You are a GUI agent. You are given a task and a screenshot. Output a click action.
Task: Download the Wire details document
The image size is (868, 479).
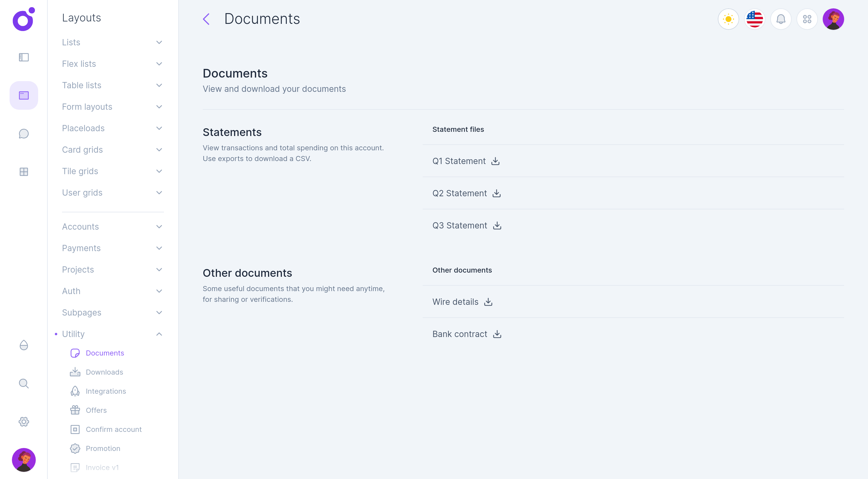(x=488, y=302)
